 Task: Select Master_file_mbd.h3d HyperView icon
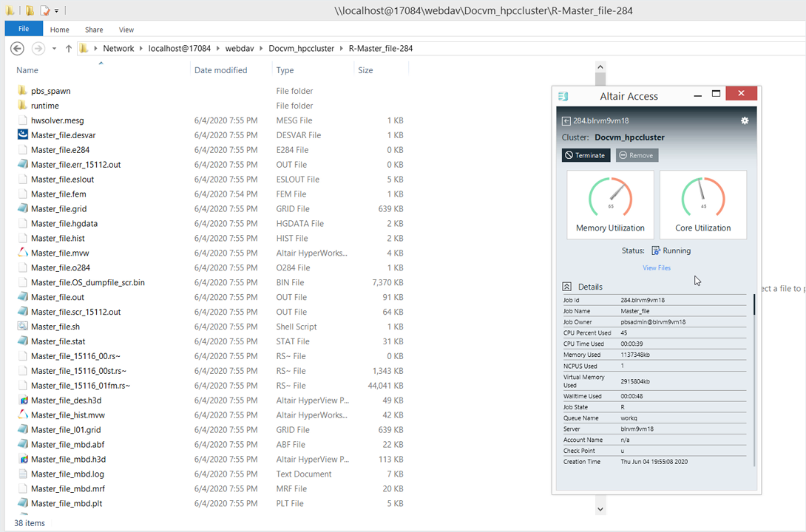point(23,459)
